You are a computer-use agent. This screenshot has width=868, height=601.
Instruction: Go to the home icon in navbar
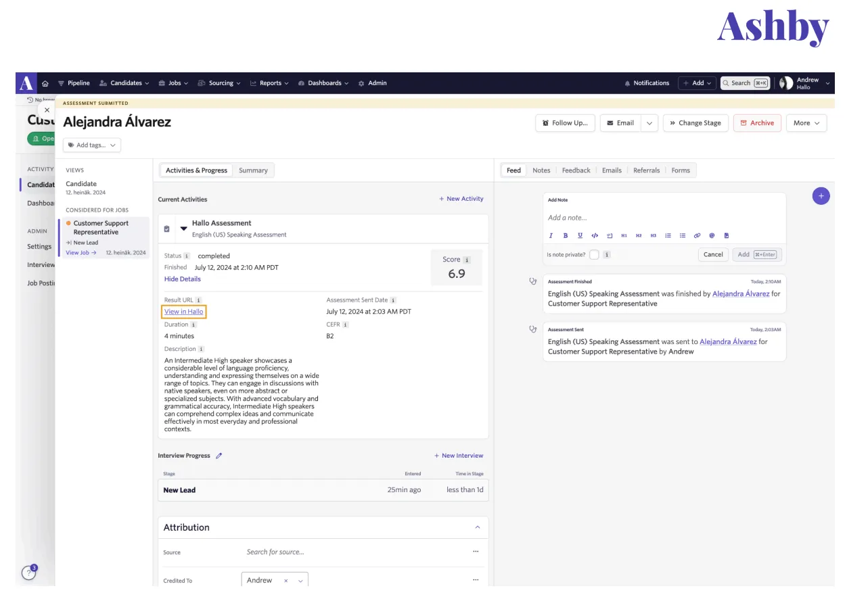click(x=45, y=83)
